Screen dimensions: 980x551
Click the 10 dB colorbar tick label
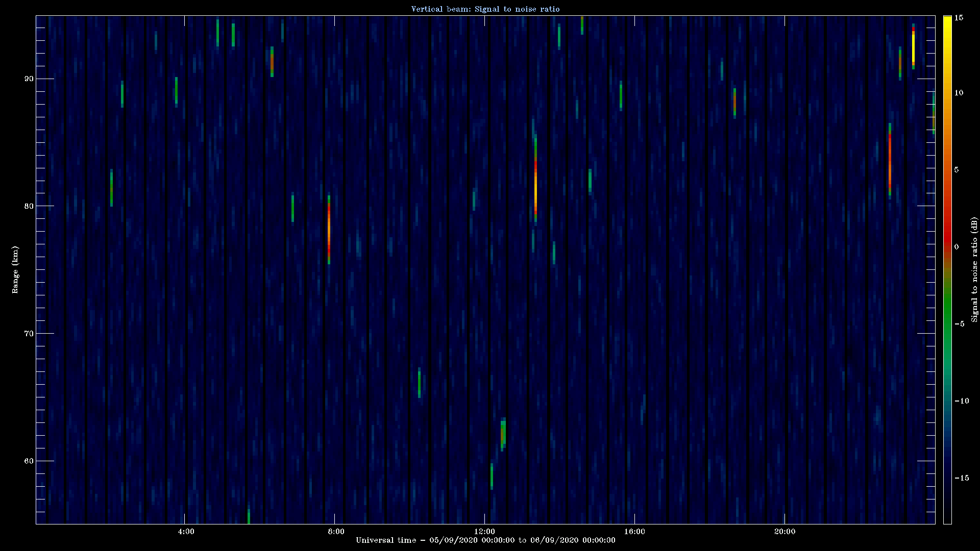point(959,93)
